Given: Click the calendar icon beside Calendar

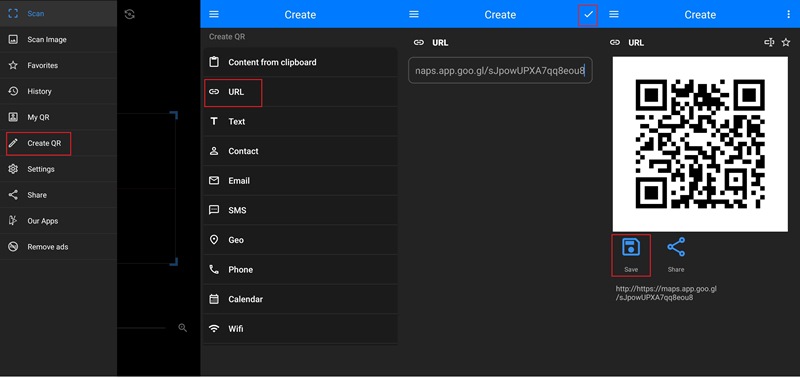Looking at the screenshot, I should click(214, 299).
